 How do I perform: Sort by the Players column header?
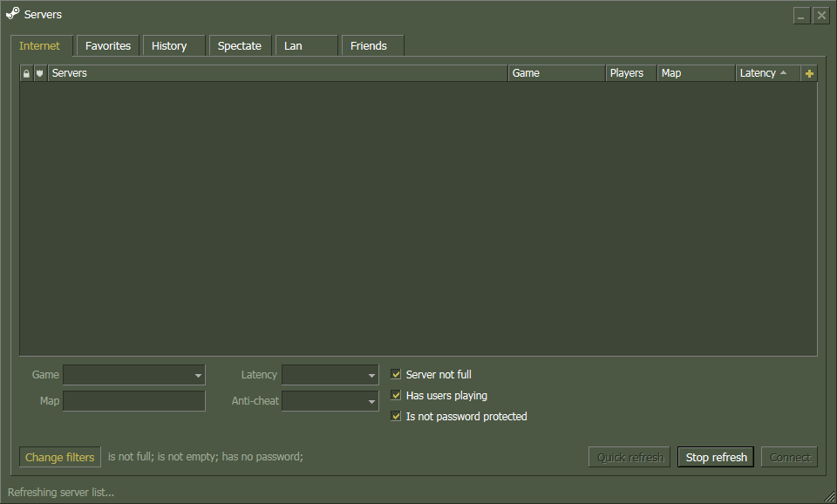[631, 73]
